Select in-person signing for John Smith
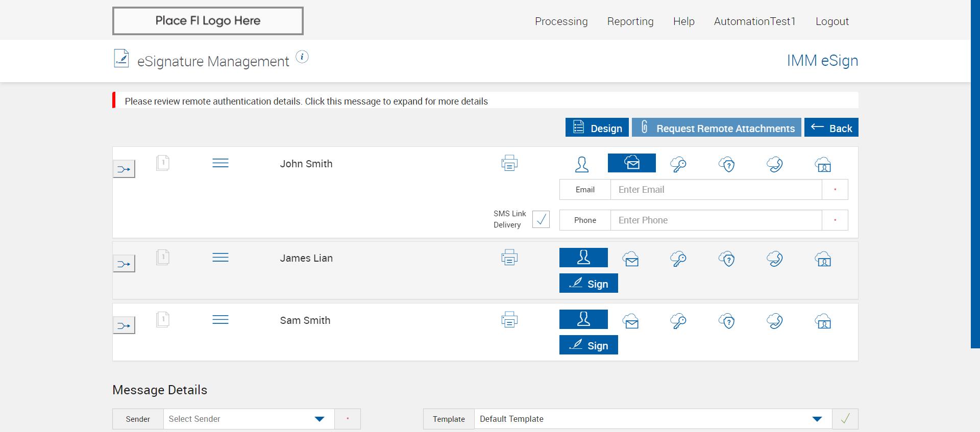 (582, 164)
